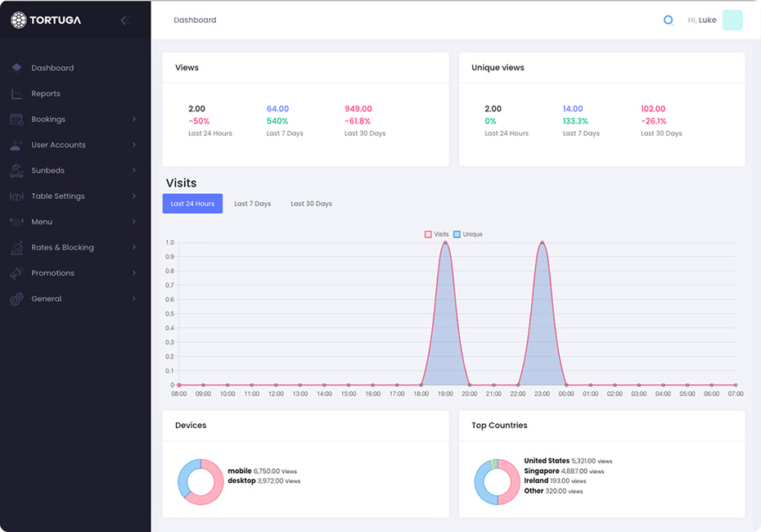
Task: Expand the General settings chevron
Action: [x=134, y=299]
